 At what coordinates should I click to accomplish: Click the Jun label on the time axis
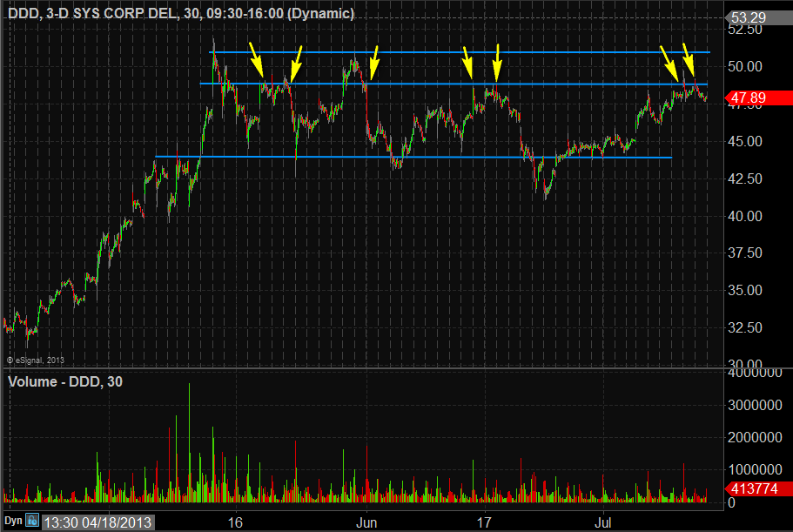(366, 522)
